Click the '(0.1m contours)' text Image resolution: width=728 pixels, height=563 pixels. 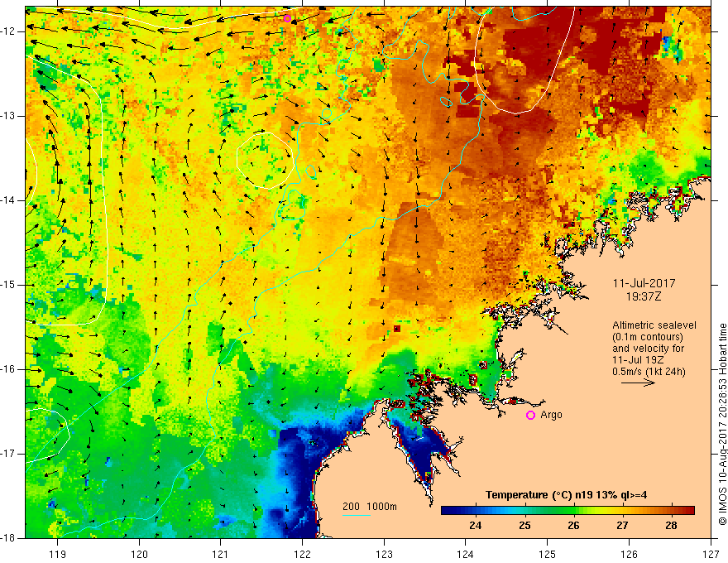[648, 337]
